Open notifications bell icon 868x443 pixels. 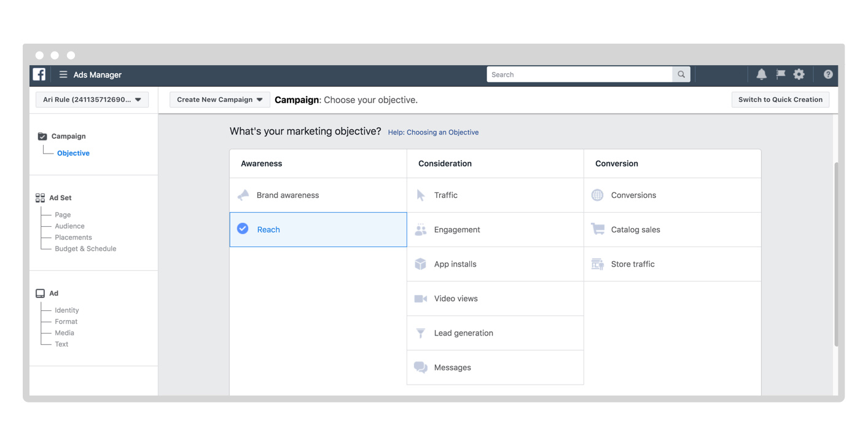[x=761, y=74]
